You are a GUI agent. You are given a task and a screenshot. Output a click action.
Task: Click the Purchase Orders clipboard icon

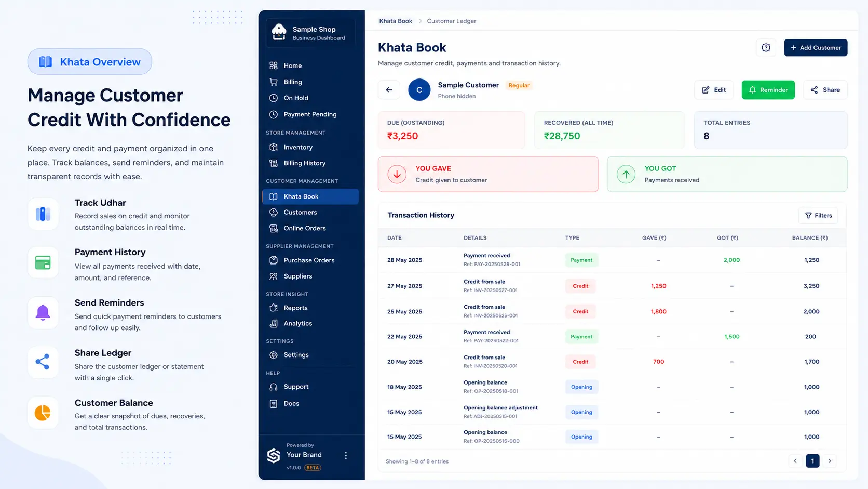coord(274,260)
